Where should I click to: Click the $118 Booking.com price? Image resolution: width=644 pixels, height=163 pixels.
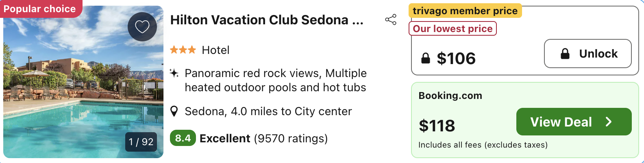(x=437, y=126)
